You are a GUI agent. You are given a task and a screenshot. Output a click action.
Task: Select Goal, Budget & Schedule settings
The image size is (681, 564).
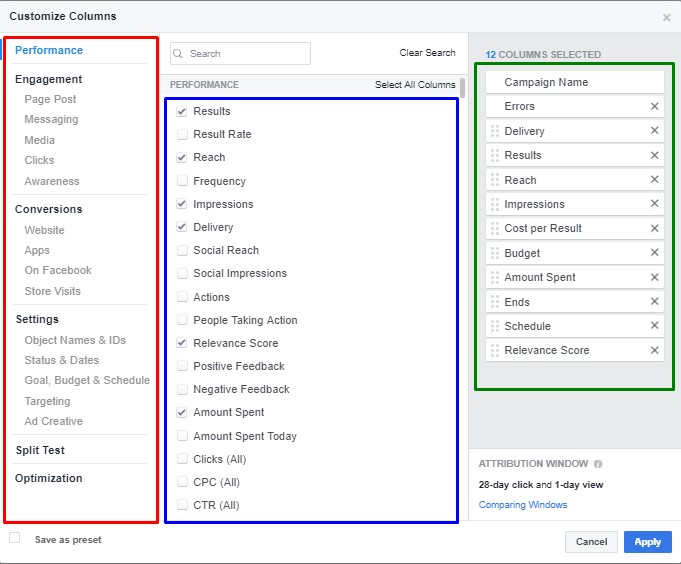pos(87,380)
